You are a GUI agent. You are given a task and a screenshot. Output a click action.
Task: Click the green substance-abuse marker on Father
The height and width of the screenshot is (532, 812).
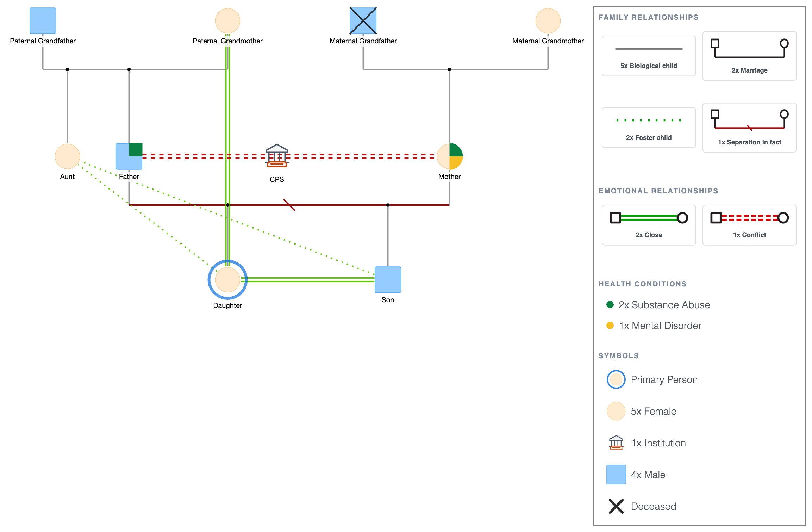(x=136, y=150)
